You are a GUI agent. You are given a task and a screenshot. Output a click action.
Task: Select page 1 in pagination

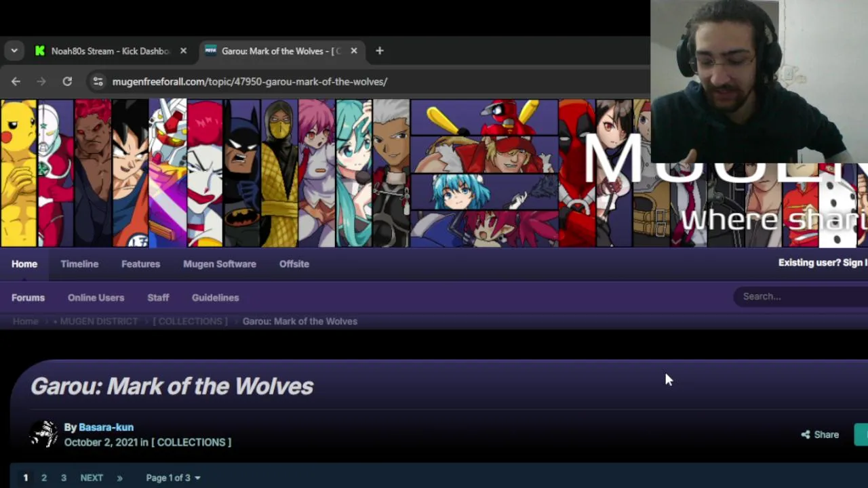tap(26, 478)
